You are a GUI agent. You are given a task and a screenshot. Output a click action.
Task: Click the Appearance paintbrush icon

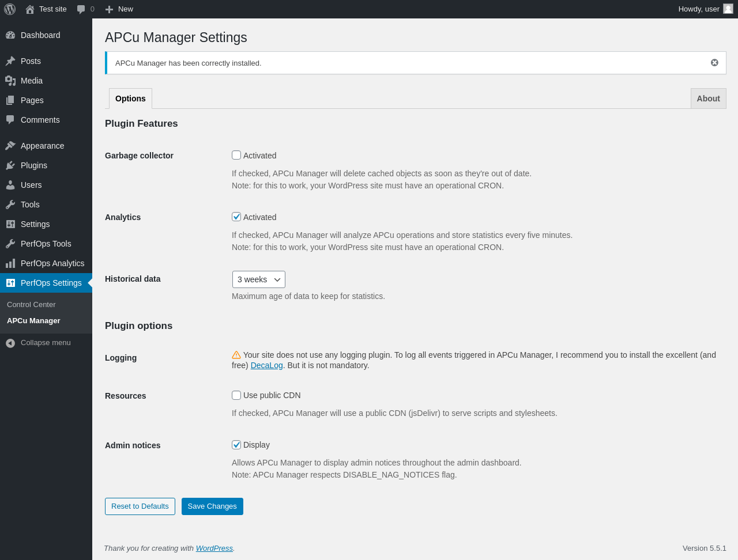[x=10, y=146]
